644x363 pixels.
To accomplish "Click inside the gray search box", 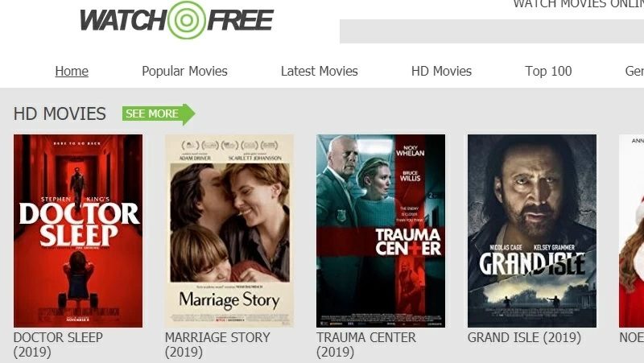I will click(492, 31).
